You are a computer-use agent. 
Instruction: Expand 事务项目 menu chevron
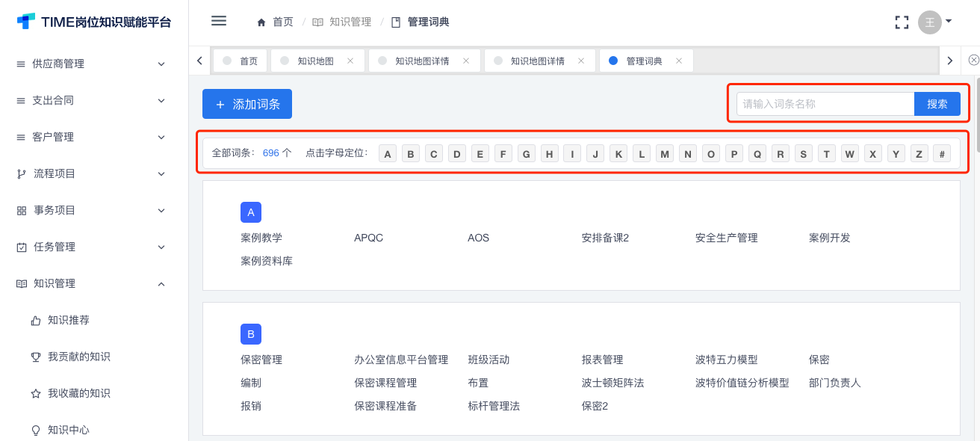click(x=161, y=210)
